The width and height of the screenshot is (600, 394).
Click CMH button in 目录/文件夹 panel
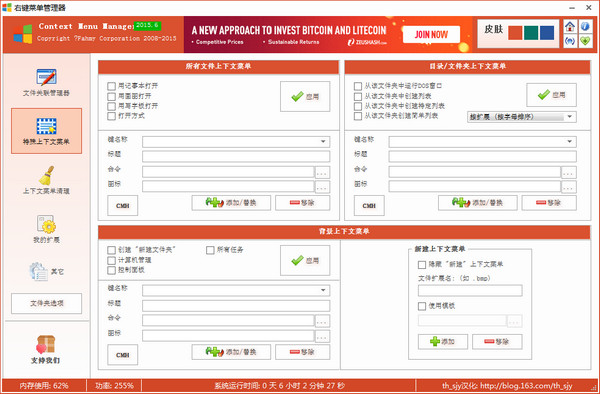(369, 206)
